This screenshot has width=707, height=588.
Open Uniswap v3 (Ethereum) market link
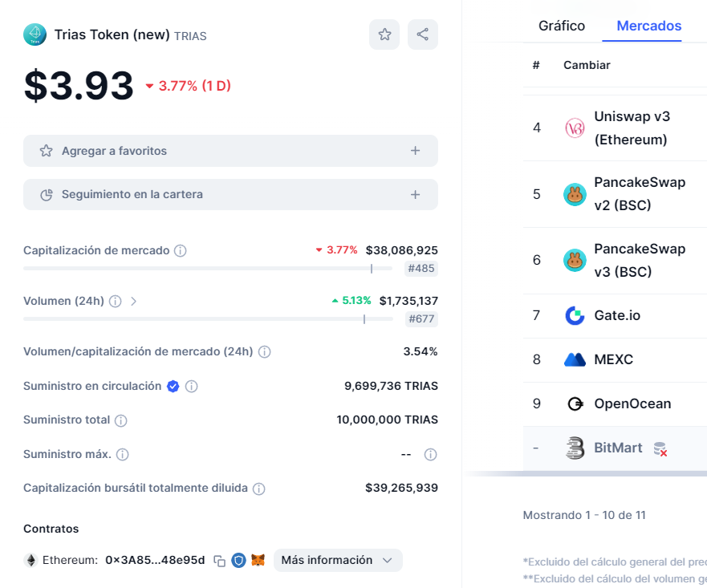pos(632,128)
